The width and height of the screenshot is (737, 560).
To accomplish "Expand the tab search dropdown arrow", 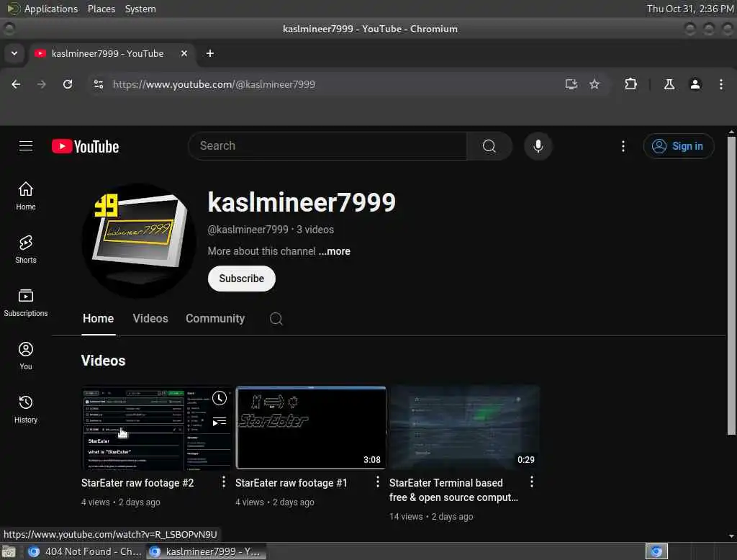I will [14, 53].
